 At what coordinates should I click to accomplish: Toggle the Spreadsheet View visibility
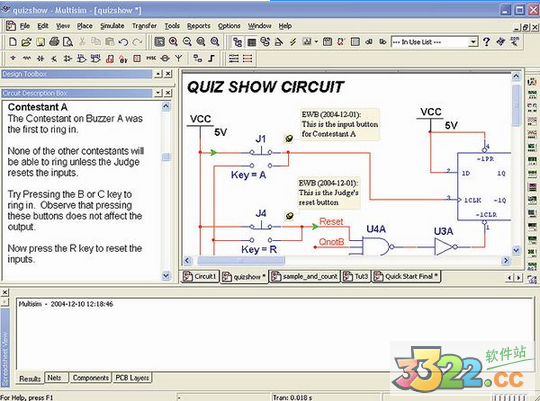click(x=252, y=42)
